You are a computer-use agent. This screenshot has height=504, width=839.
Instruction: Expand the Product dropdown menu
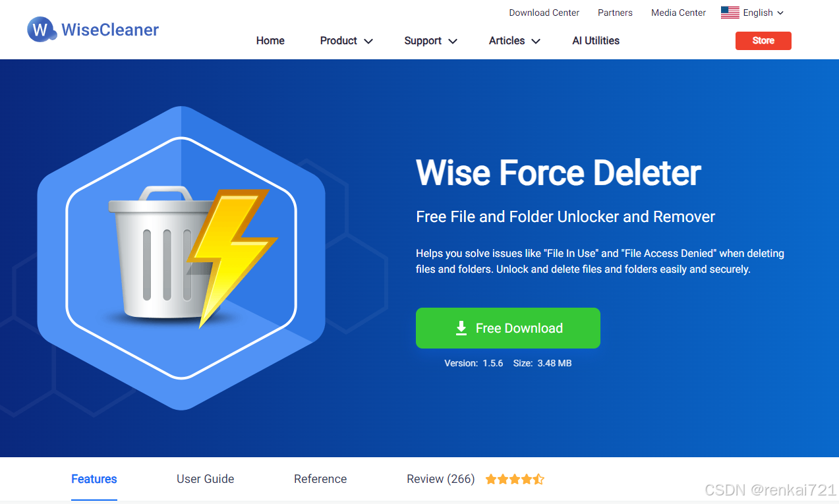point(346,41)
